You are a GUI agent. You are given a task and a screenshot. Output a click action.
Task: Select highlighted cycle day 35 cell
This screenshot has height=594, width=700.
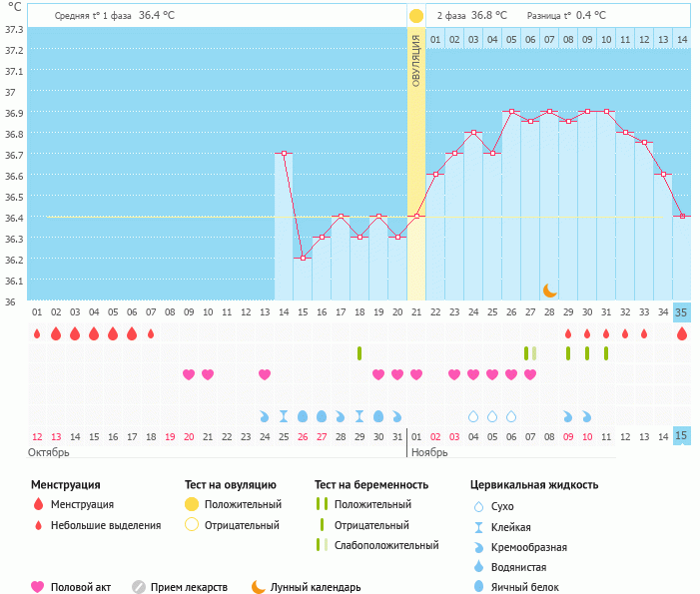coord(682,311)
